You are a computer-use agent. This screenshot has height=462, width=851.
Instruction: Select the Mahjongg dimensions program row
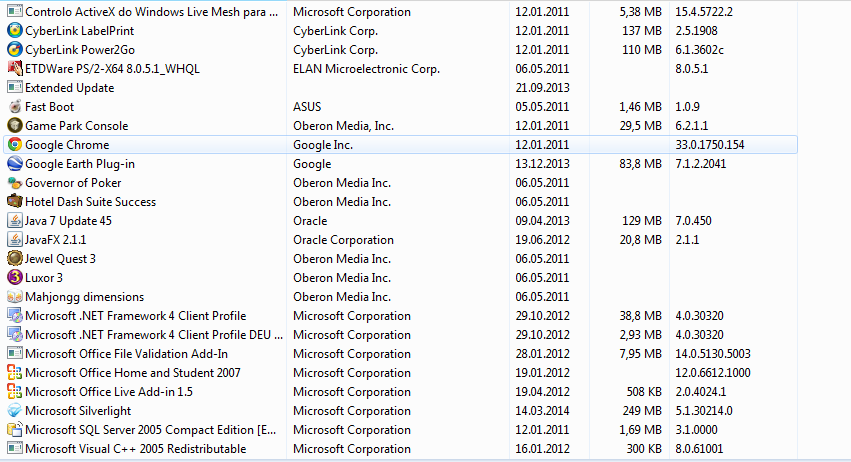click(84, 297)
